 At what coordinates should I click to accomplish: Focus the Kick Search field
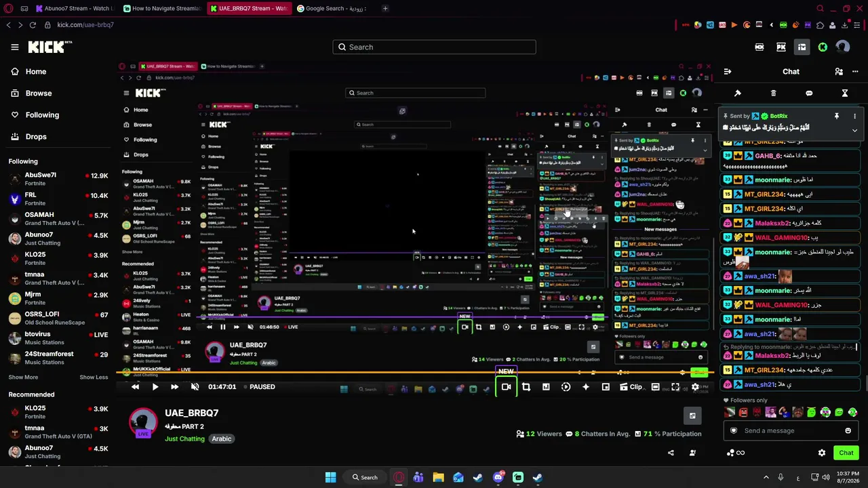pos(434,47)
